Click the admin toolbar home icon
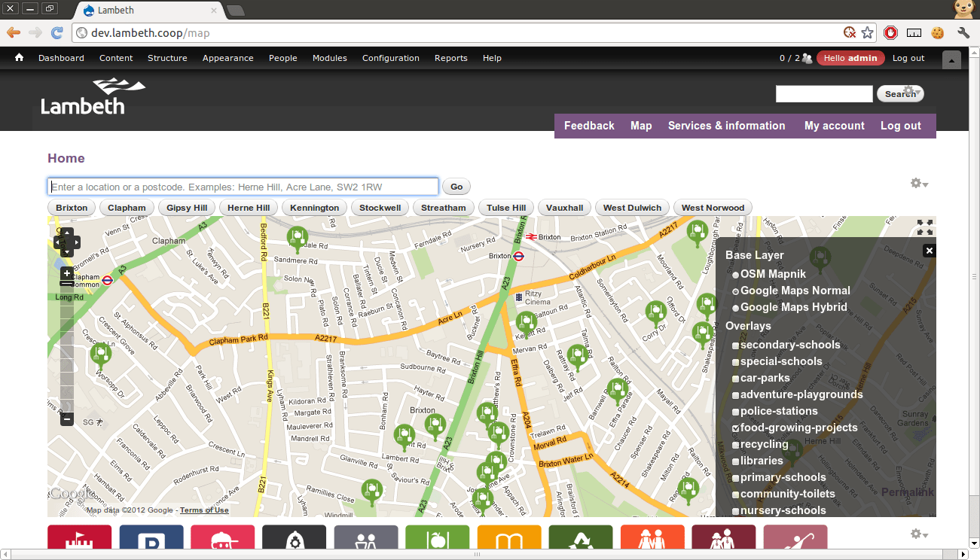Screen dimensions: 980x560 19,58
